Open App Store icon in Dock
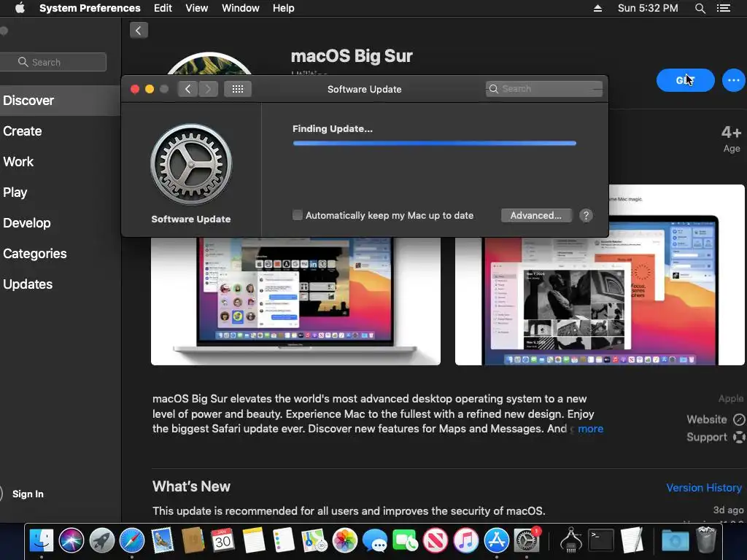747x560 pixels. (496, 540)
